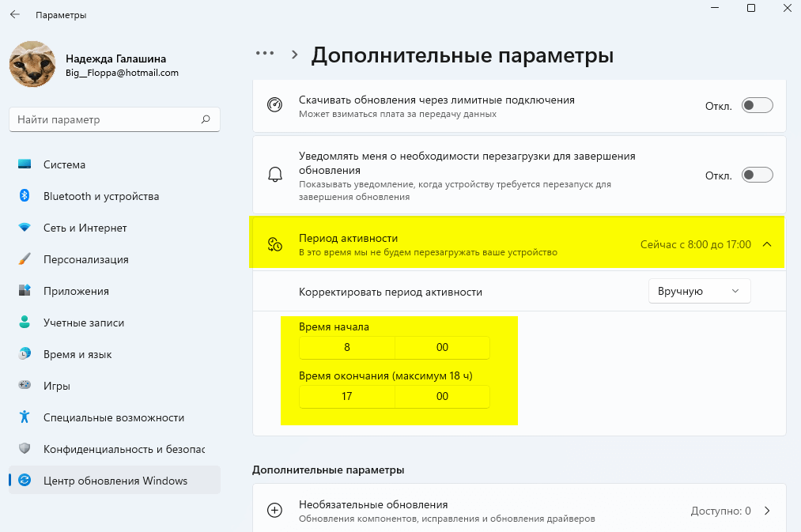
Task: Click the Необязательные обновления plus icon
Action: pos(275,510)
